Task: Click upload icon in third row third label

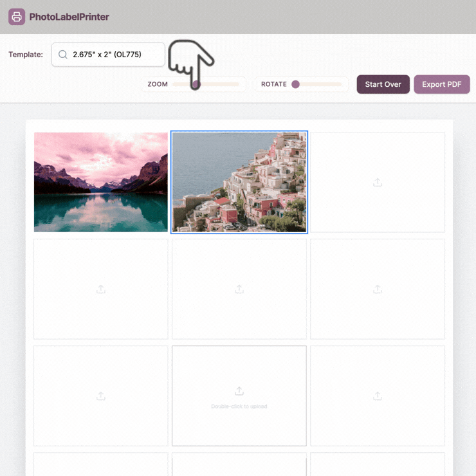Action: [x=378, y=396]
